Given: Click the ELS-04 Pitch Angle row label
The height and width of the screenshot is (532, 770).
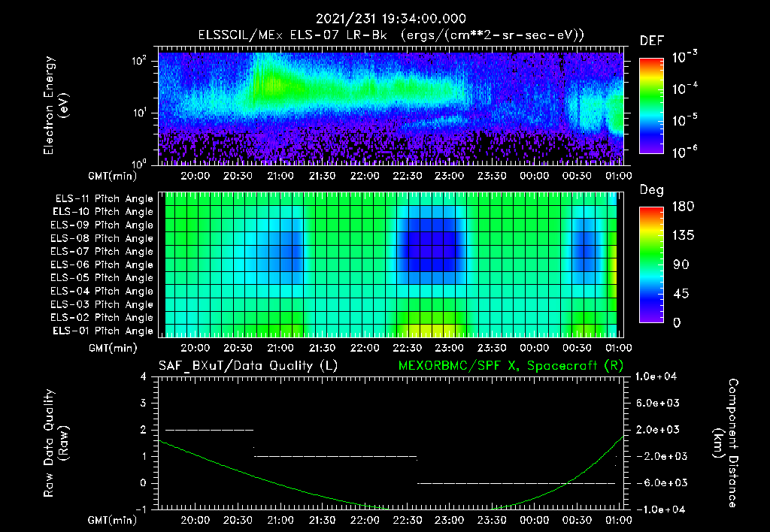Looking at the screenshot, I should point(102,291).
